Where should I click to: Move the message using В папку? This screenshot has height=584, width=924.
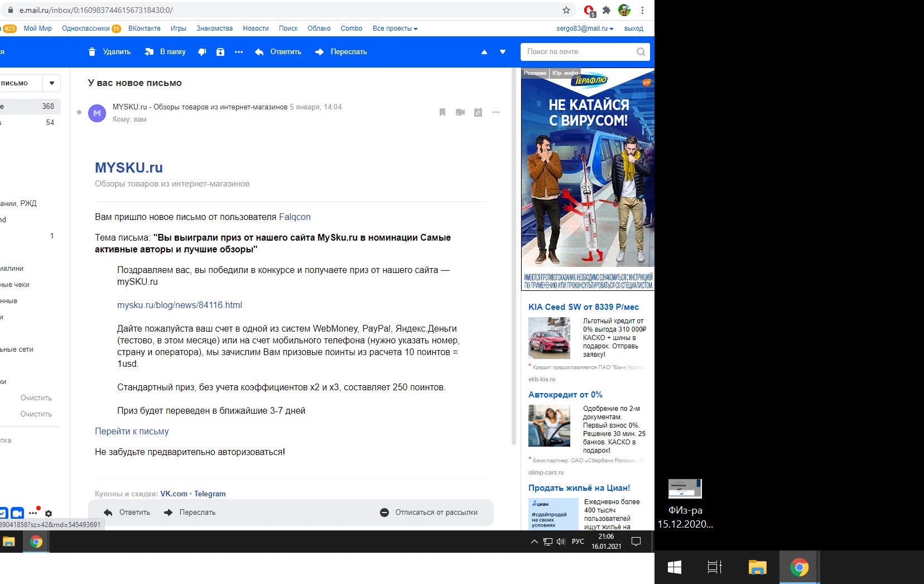coord(165,52)
